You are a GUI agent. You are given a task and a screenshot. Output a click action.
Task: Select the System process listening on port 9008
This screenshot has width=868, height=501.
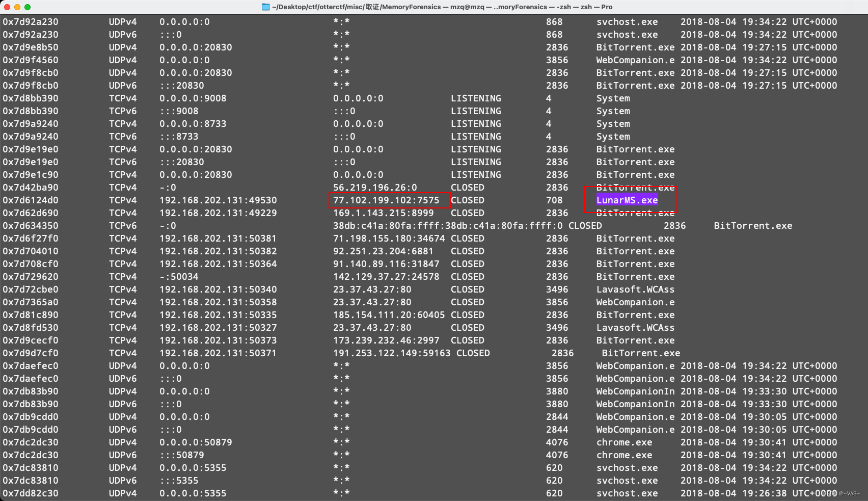click(x=613, y=98)
